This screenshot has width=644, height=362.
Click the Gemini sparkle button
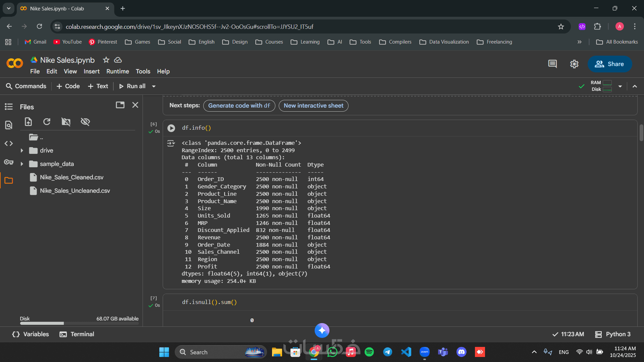pos(322,330)
